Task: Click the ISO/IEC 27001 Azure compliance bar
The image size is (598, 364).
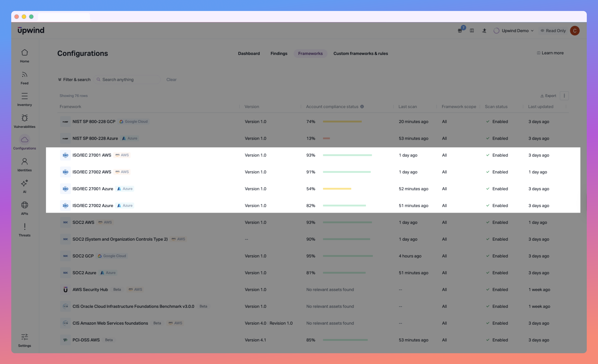Action: 337,189
